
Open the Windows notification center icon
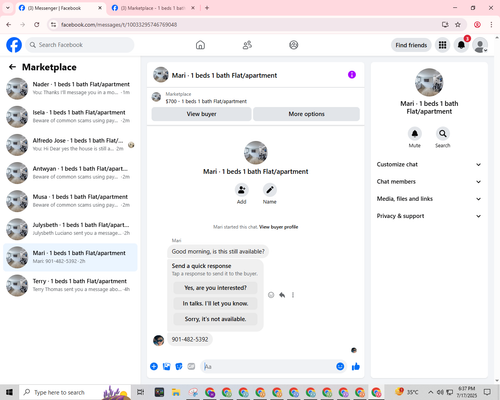[487, 392]
